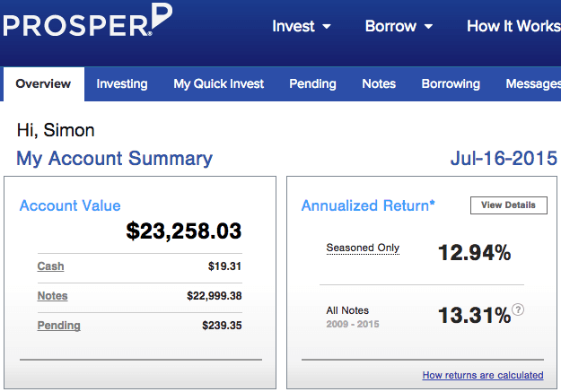Screen dimensions: 561x392
Task: Click the Account Value heading
Action: (70, 206)
